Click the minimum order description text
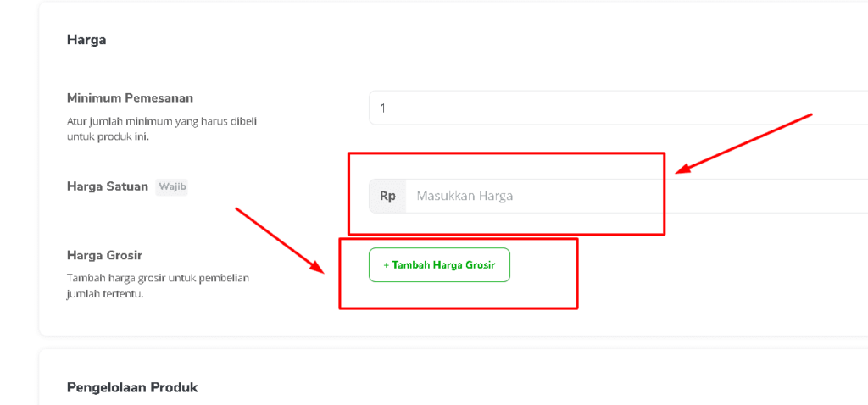The image size is (868, 405). coord(161,129)
